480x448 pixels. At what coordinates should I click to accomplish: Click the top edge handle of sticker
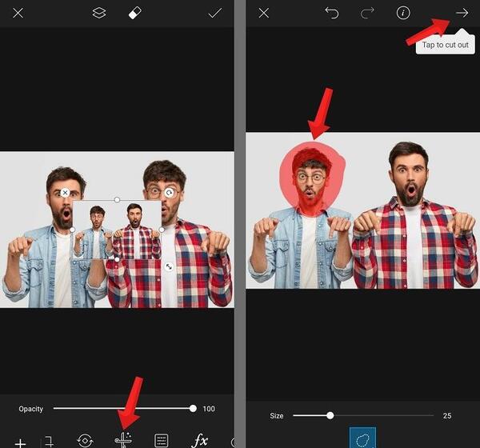click(x=117, y=200)
